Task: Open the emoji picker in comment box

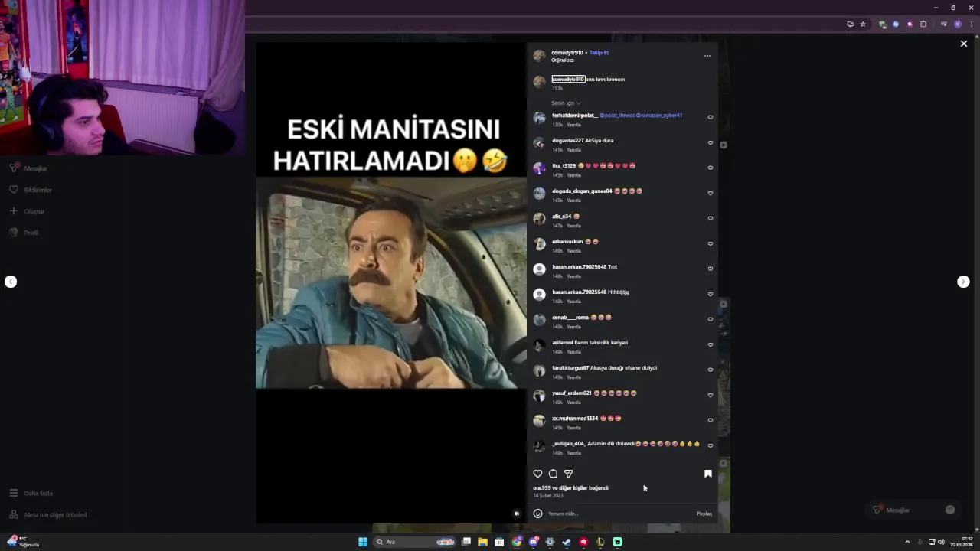Action: (537, 514)
